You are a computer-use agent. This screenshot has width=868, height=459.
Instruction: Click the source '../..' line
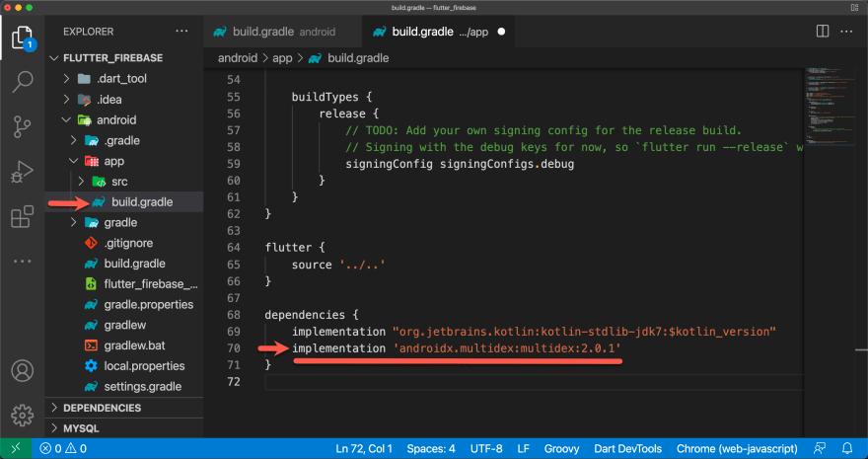[x=338, y=265]
